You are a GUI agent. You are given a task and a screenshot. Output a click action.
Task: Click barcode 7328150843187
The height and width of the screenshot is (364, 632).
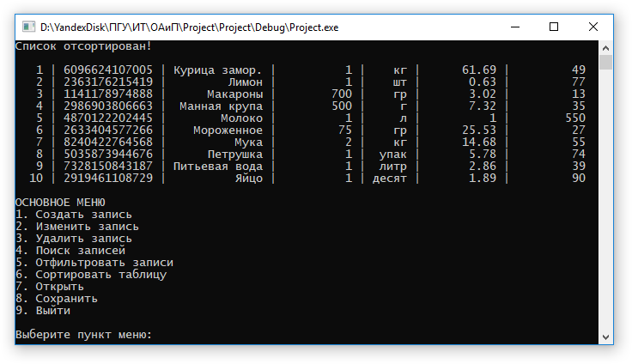pyautogui.click(x=108, y=166)
